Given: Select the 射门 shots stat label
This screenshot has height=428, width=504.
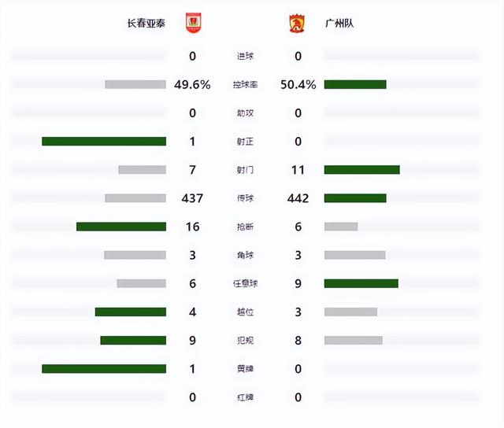Looking at the screenshot, I should (245, 170).
